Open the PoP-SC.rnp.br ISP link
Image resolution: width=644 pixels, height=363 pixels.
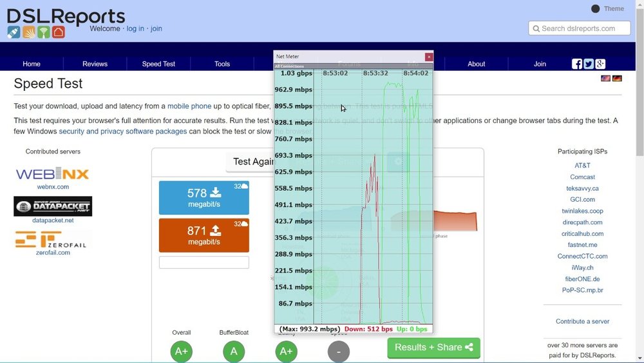(582, 290)
